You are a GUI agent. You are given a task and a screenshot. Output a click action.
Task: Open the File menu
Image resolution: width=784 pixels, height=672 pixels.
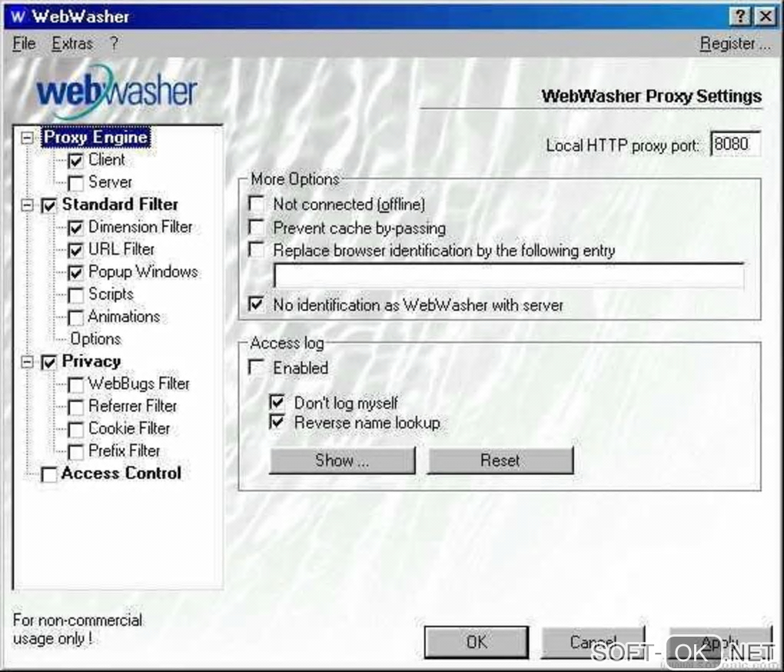click(24, 44)
